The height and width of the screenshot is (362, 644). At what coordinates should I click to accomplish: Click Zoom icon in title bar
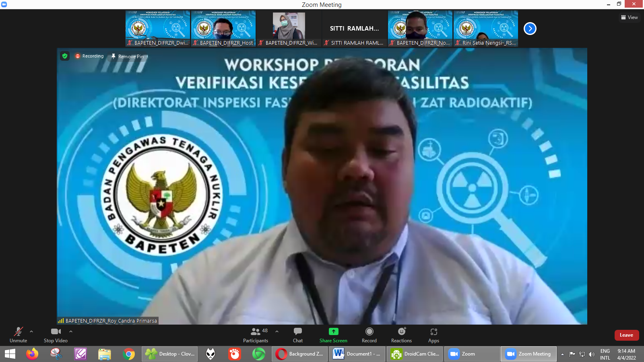[4, 4]
